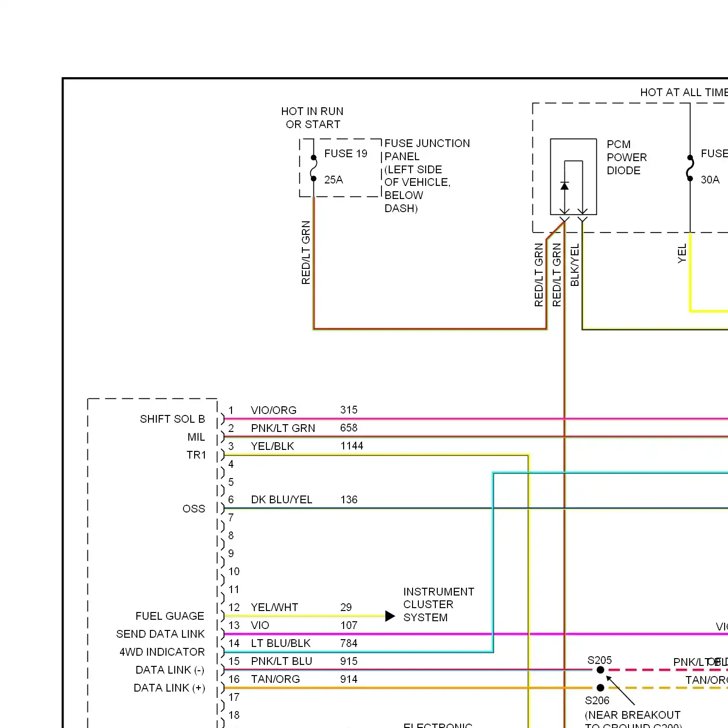728x728 pixels.
Task: Click circuit number 914
Action: coord(349,679)
